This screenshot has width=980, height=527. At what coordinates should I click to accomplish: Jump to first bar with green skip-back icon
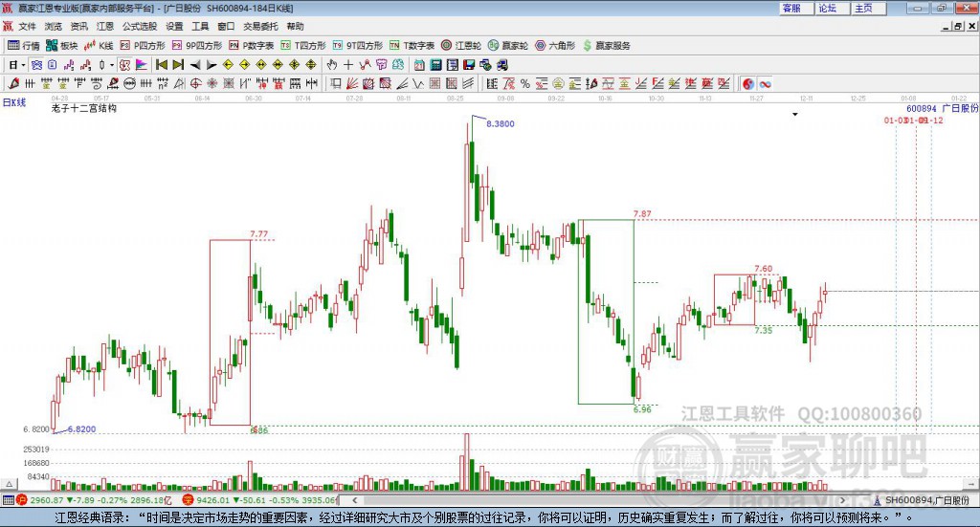161,65
